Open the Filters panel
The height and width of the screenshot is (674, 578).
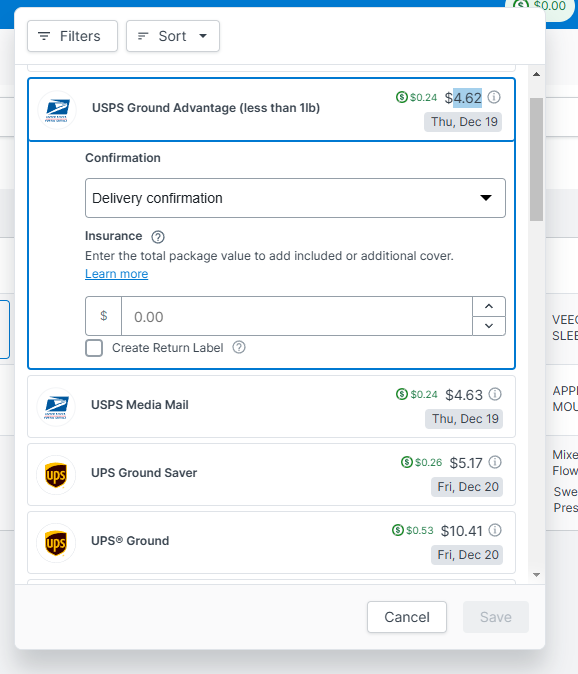click(x=72, y=36)
